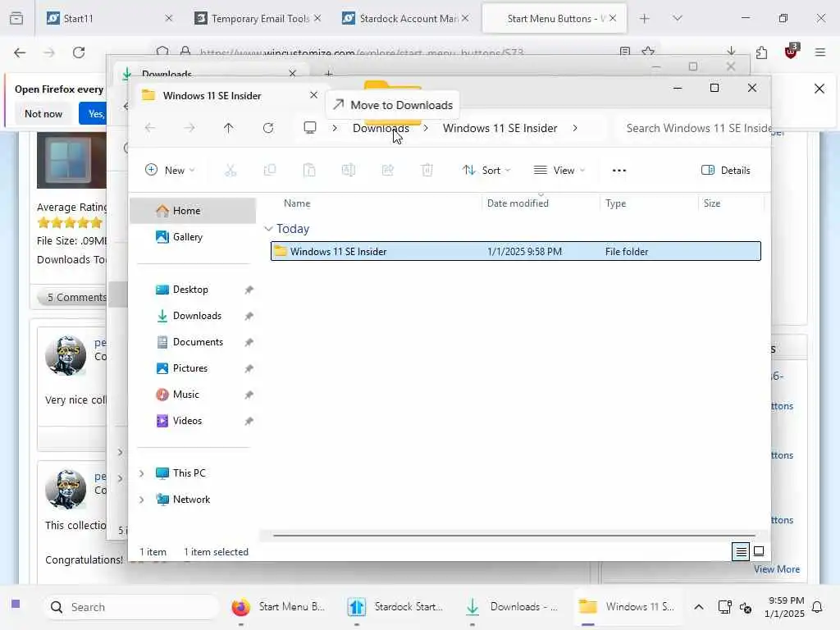Click the Paste clipboard icon in Explorer toolbar
The width and height of the screenshot is (840, 630).
point(309,171)
